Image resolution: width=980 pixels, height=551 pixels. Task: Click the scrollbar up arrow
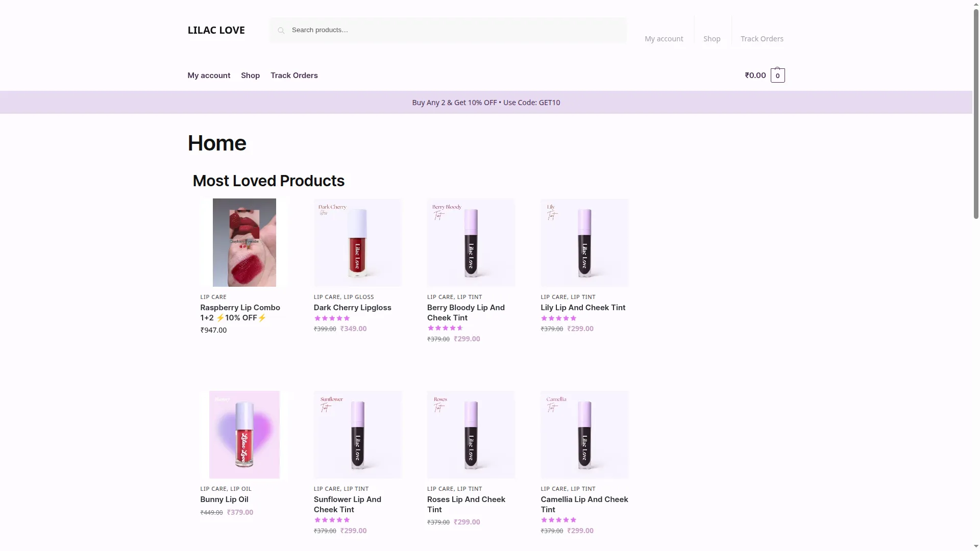tap(976, 4)
